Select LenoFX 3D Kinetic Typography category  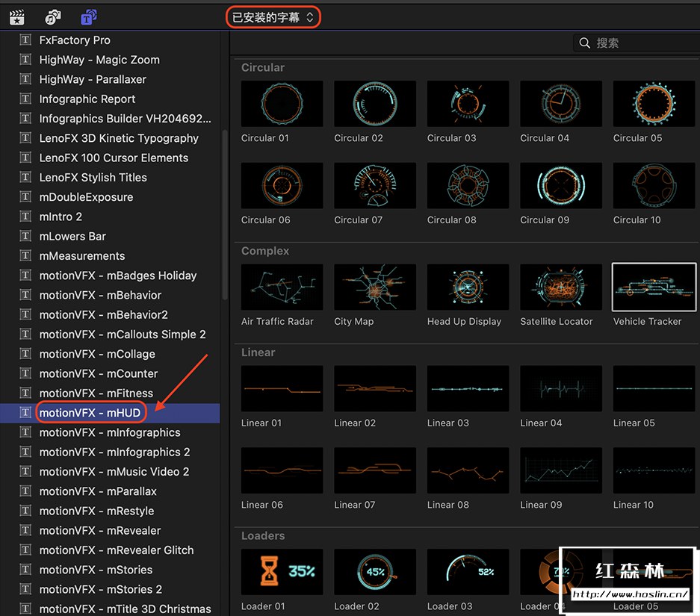coord(110,138)
